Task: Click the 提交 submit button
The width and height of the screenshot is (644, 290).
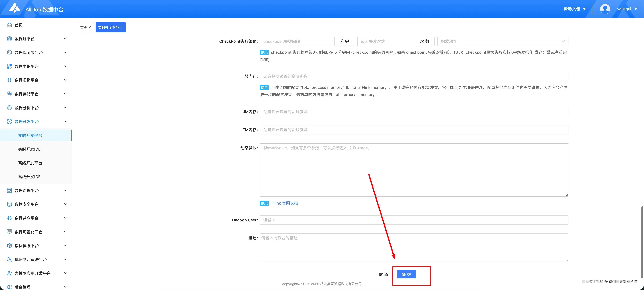Action: [406, 274]
